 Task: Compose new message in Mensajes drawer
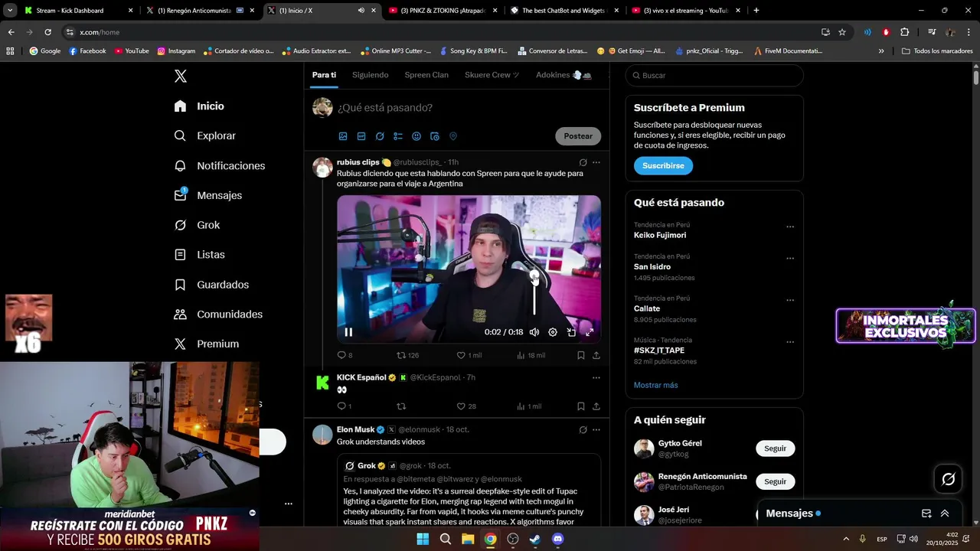tap(926, 514)
